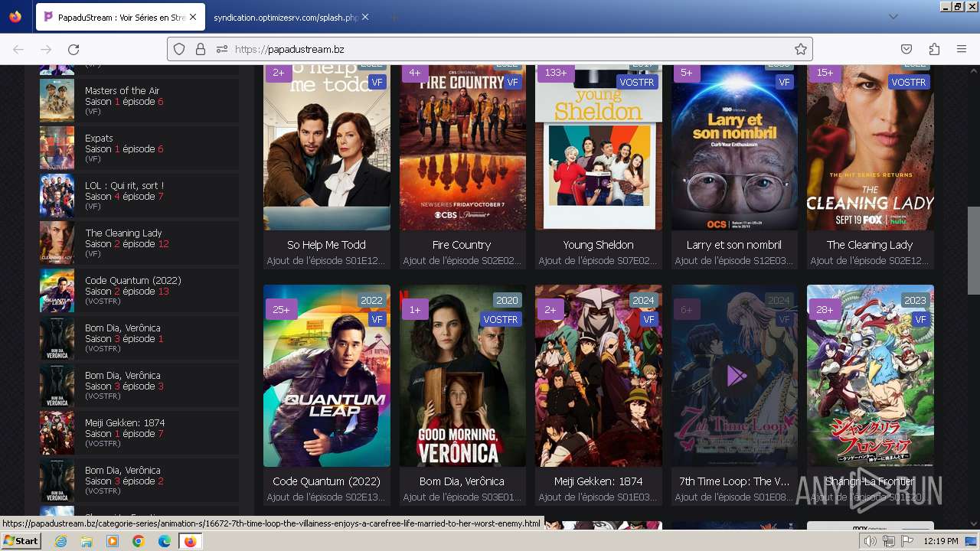
Task: Launch Chrome from the taskbar
Action: click(x=139, y=541)
